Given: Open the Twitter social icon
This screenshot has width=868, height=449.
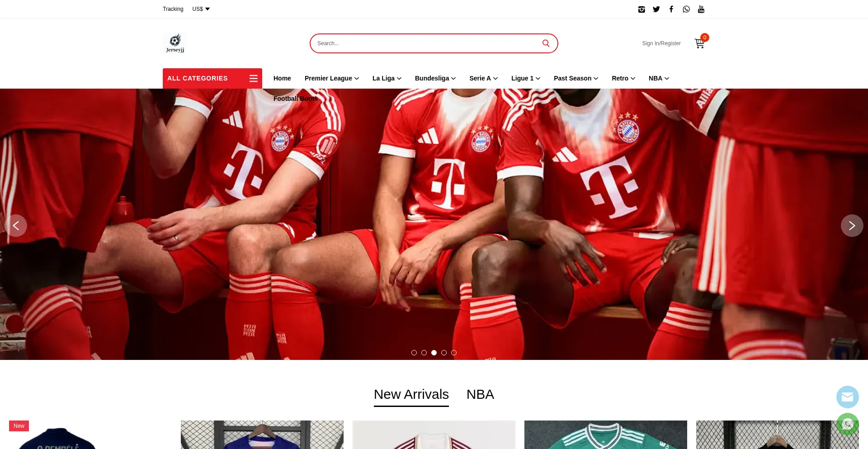Looking at the screenshot, I should tap(656, 9).
